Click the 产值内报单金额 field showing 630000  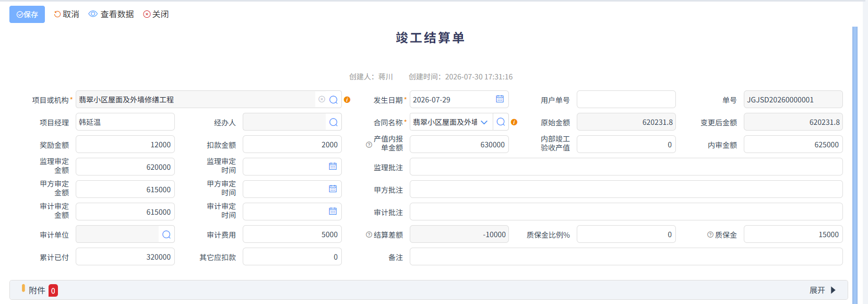click(x=459, y=144)
